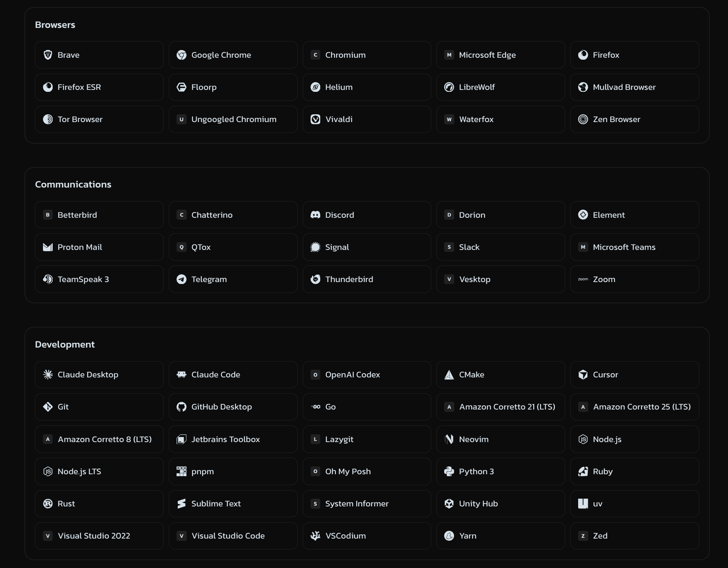Pick the Vesktop card
Screen dimensions: 728x568
[501, 279]
